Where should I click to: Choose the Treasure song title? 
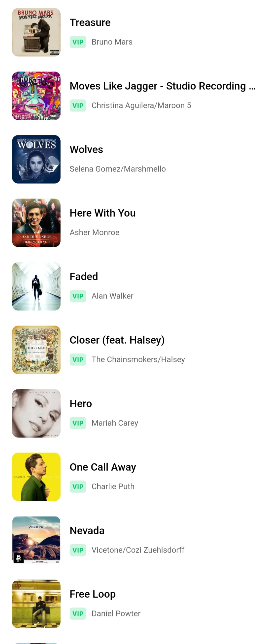click(x=90, y=23)
